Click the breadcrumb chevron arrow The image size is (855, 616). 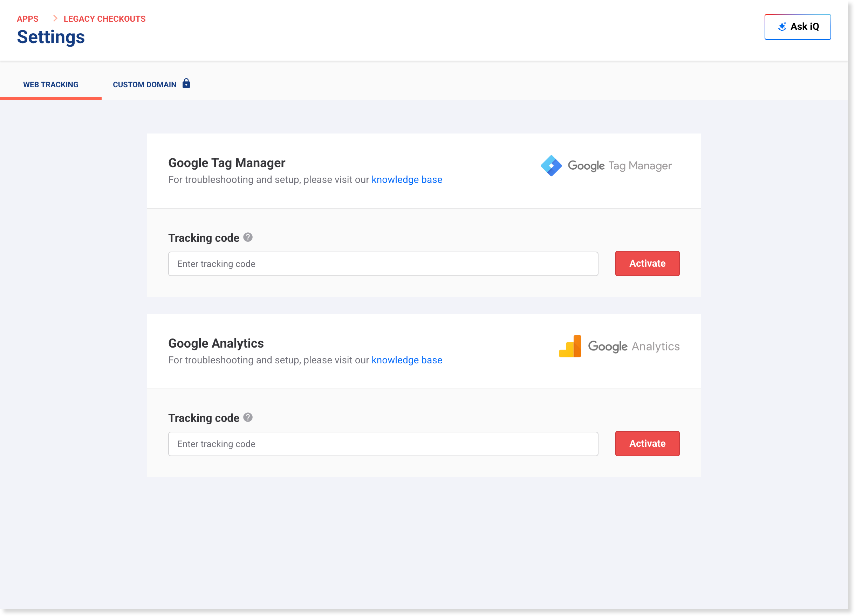click(x=55, y=19)
